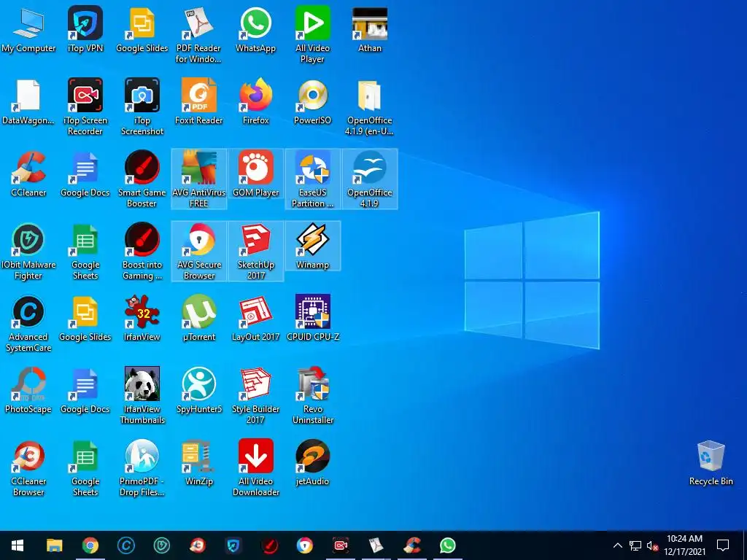This screenshot has height=560, width=747.
Task: Click the All Video Player shortcut
Action: click(312, 36)
